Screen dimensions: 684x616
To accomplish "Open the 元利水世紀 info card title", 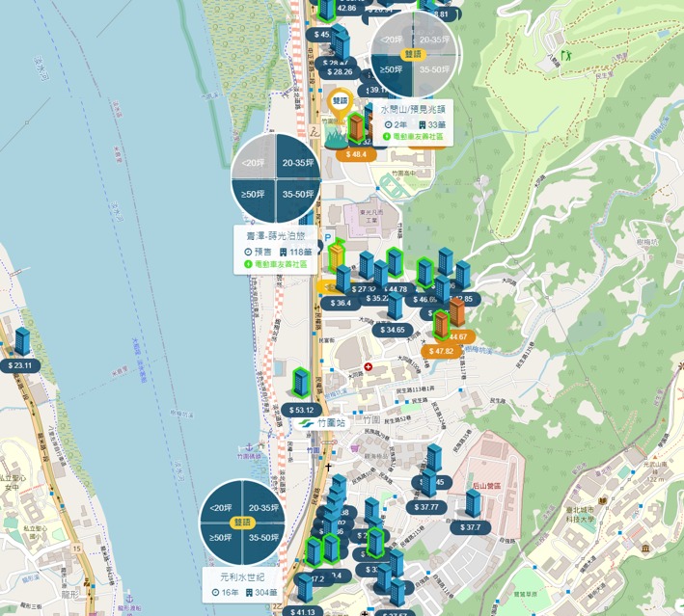I will pyautogui.click(x=242, y=577).
